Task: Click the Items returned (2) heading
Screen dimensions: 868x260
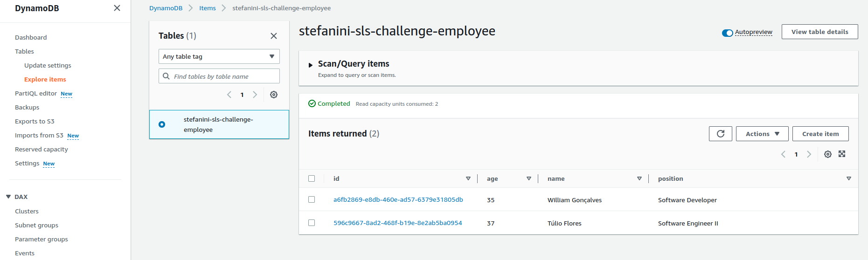Action: 344,134
